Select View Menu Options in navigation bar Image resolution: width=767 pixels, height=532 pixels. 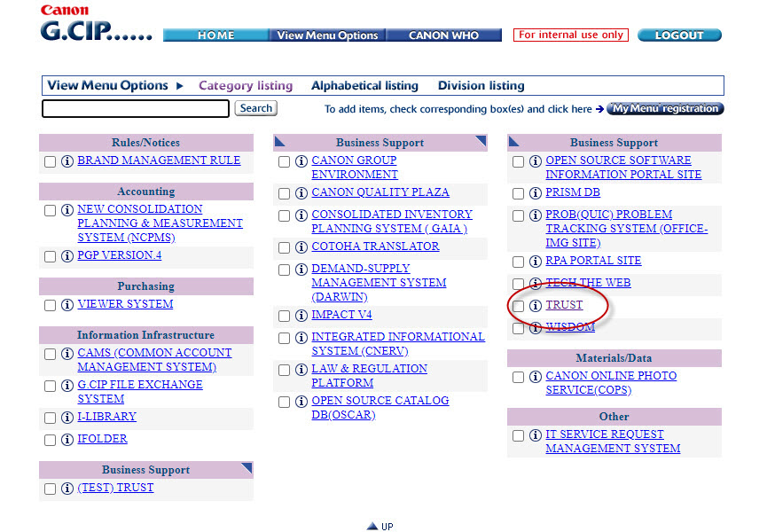pyautogui.click(x=327, y=35)
